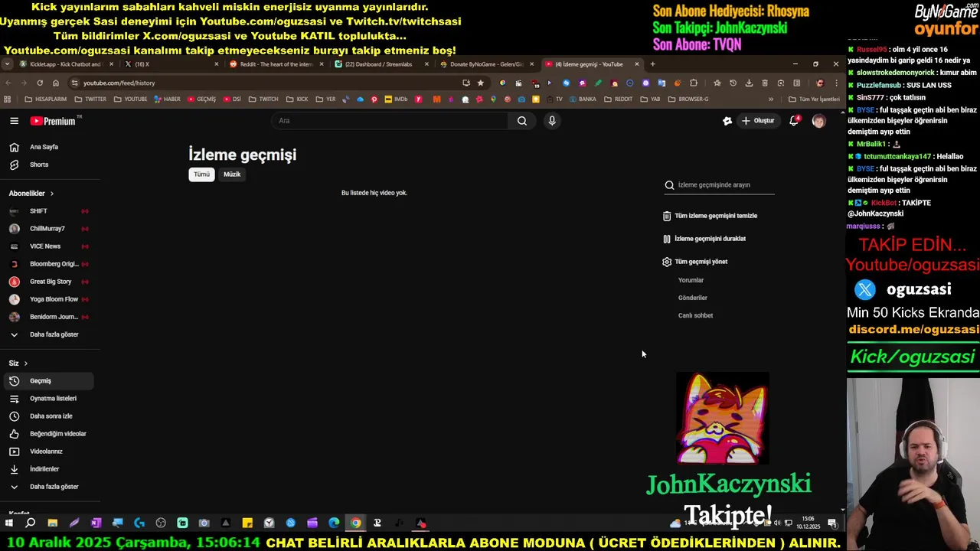The image size is (980, 551).
Task: Open Videolarınız in sidebar
Action: 49,452
